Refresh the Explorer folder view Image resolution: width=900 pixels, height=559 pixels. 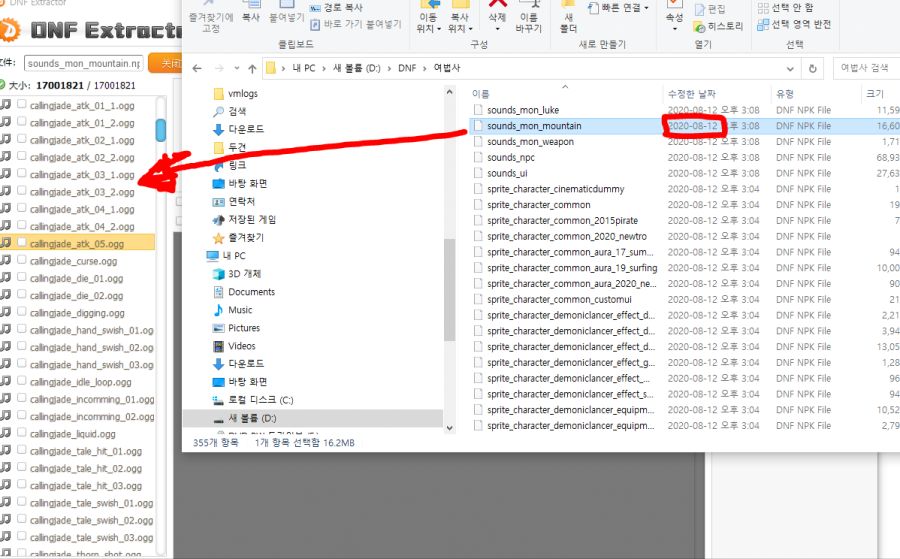812,68
